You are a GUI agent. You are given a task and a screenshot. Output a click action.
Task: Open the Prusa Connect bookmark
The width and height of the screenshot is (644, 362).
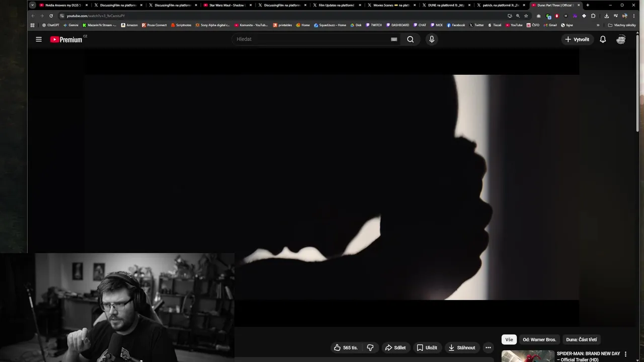pyautogui.click(x=154, y=25)
